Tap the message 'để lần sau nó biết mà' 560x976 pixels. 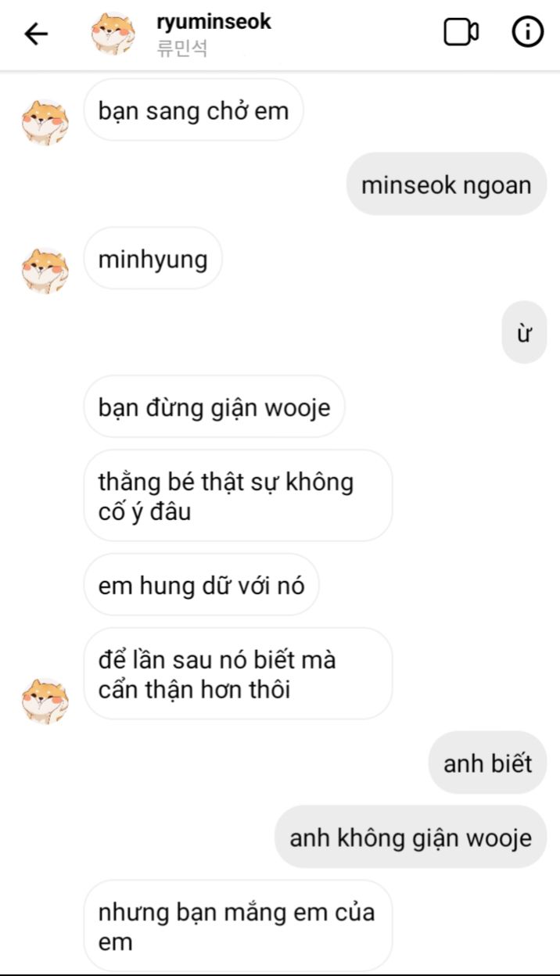pos(238,674)
